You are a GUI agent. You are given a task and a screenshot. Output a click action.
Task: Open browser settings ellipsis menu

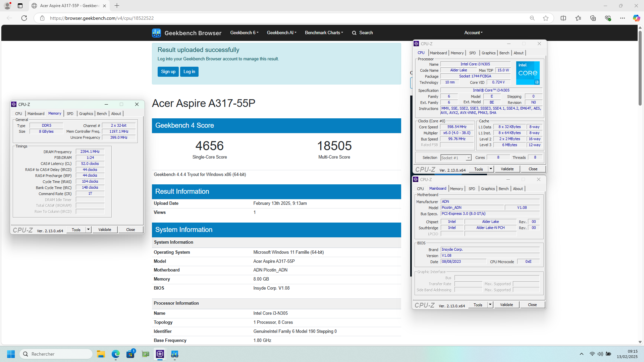click(622, 18)
